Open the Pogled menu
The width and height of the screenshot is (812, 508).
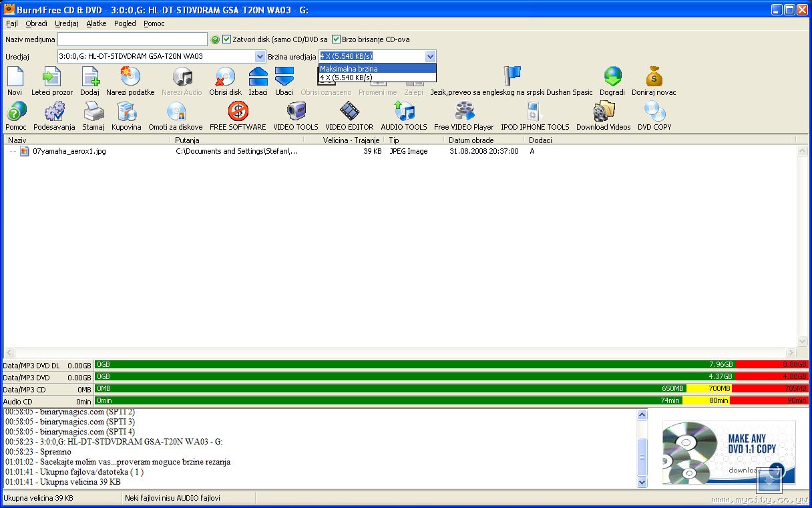125,23
